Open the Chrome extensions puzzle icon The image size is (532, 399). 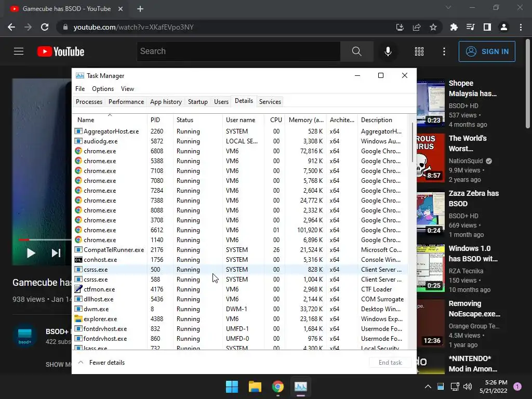[x=454, y=27]
